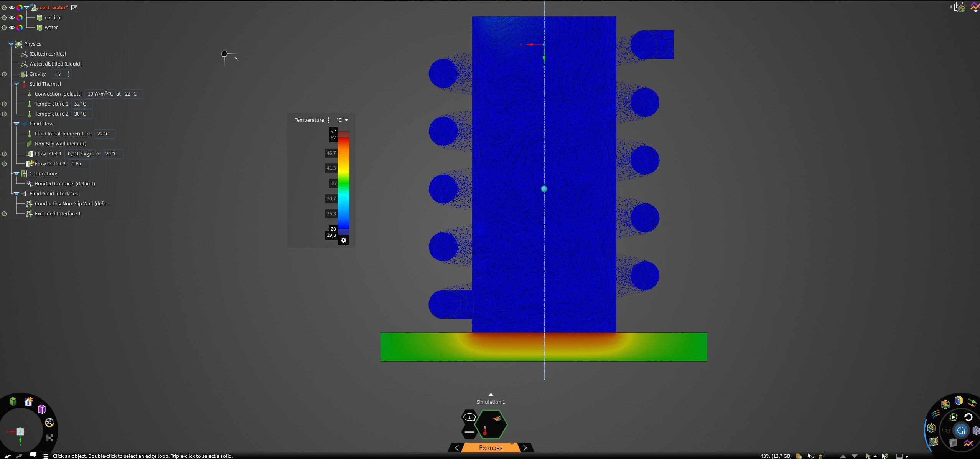Open temperature legend settings gear

pyautogui.click(x=344, y=240)
